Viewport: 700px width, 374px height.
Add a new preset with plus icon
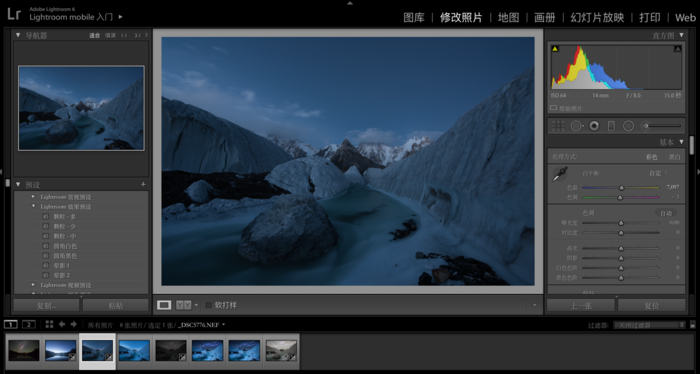(x=143, y=184)
